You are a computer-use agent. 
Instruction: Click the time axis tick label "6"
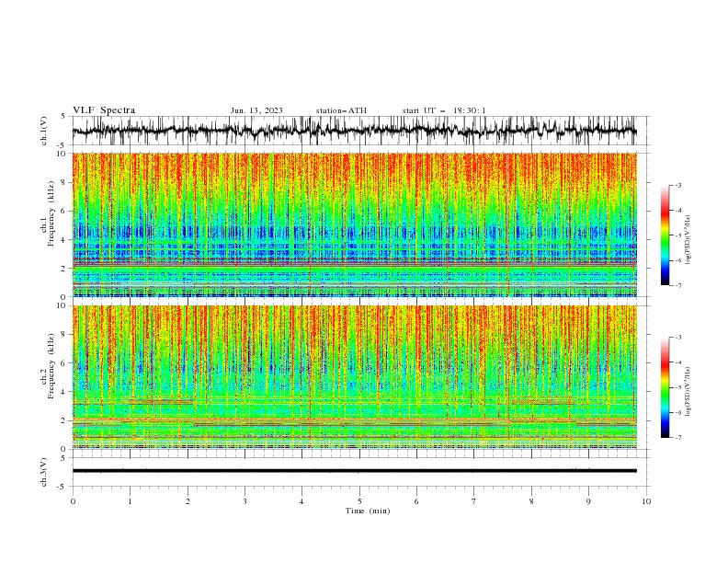416,501
